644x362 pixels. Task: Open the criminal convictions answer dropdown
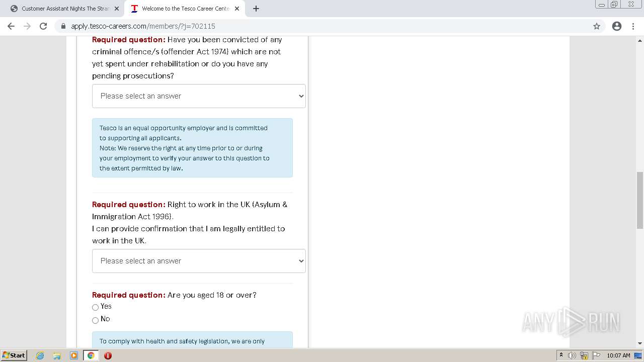tap(199, 96)
